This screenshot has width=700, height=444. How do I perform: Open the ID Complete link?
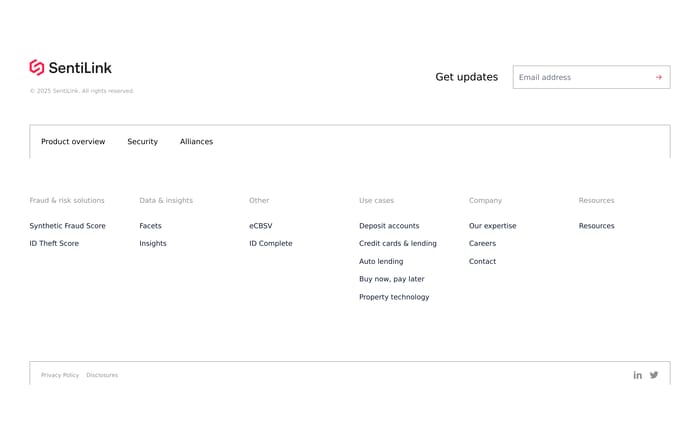coord(271,244)
